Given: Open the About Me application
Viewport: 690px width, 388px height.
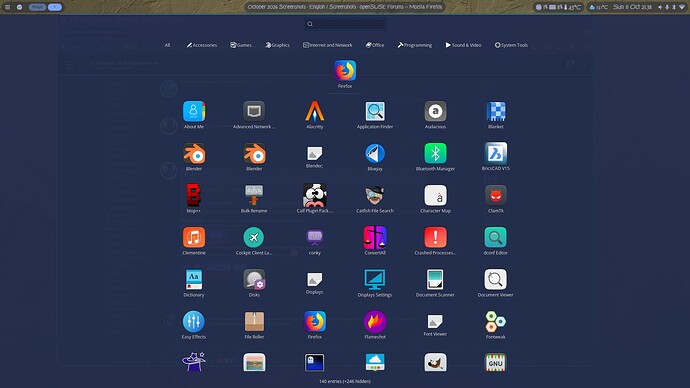Looking at the screenshot, I should (x=194, y=115).
